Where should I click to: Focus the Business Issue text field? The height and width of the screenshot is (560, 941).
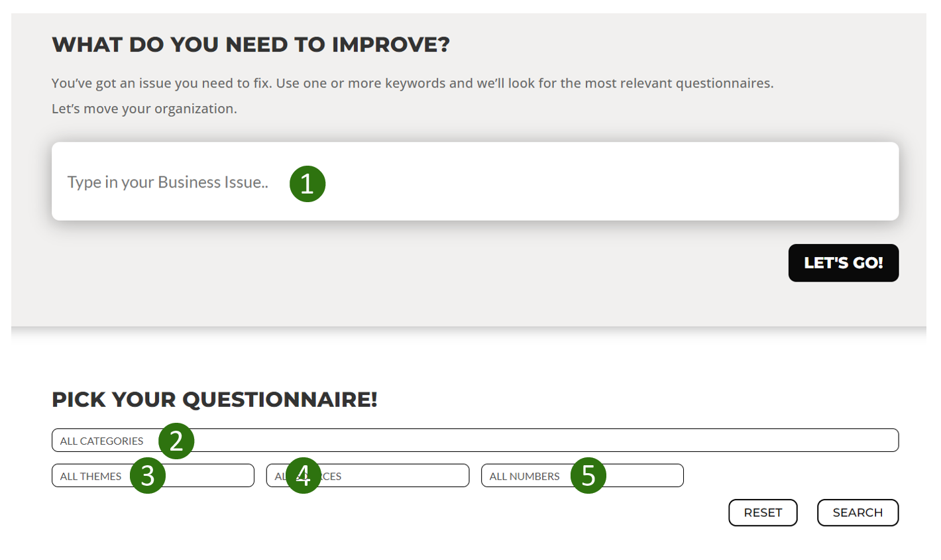pyautogui.click(x=475, y=181)
